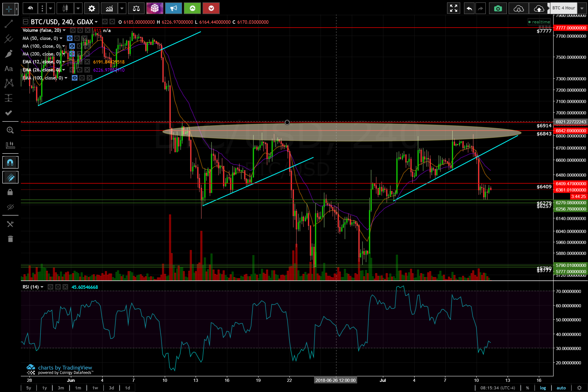Select the trend line drawing tool
The width and height of the screenshot is (588, 392).
9,24
